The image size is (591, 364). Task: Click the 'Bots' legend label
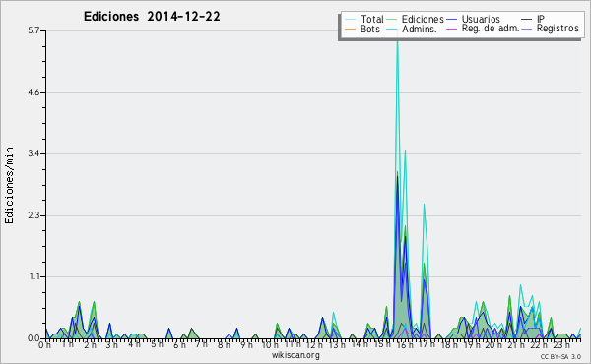coord(370,29)
